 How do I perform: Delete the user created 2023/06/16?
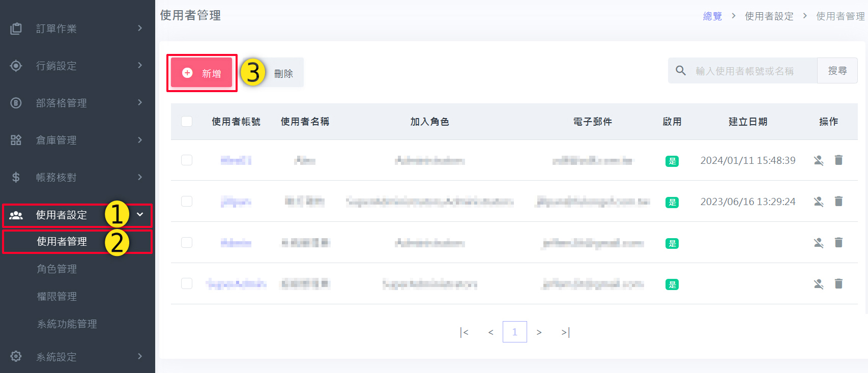pos(838,202)
